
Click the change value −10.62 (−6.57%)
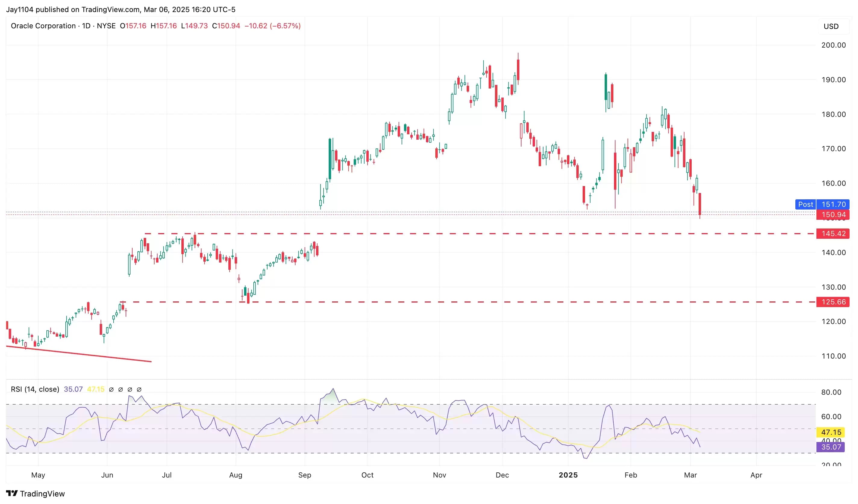(272, 26)
